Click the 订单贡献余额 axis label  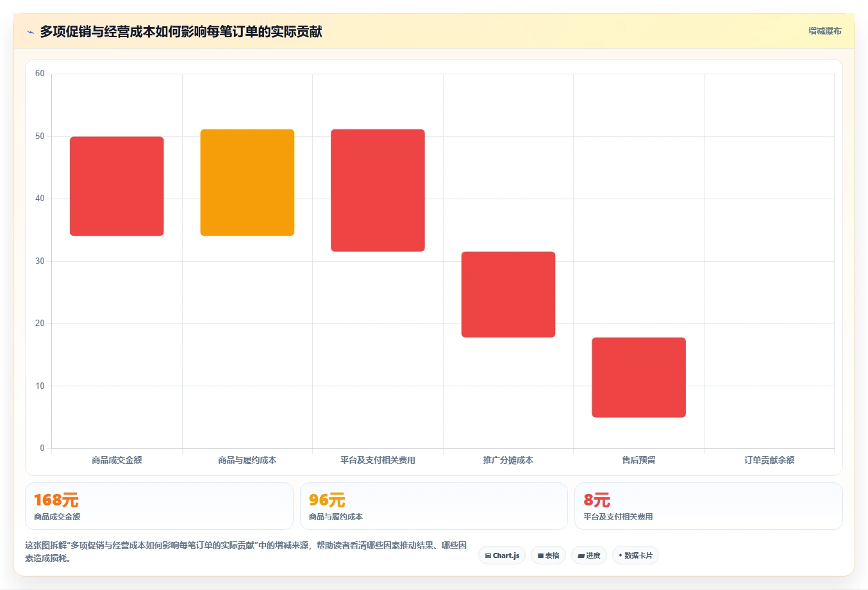click(769, 460)
